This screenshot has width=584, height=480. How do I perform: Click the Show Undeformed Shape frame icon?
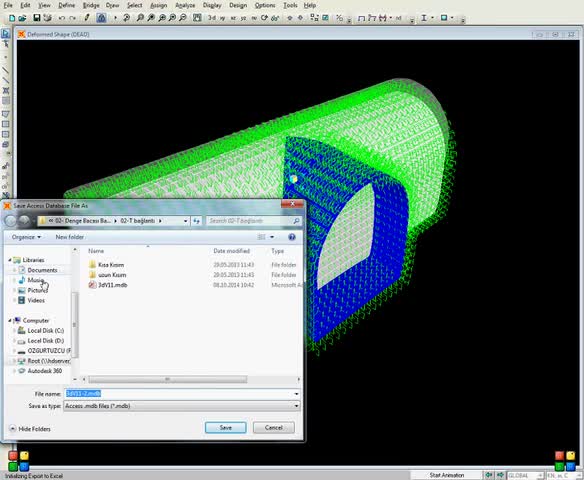[361, 18]
